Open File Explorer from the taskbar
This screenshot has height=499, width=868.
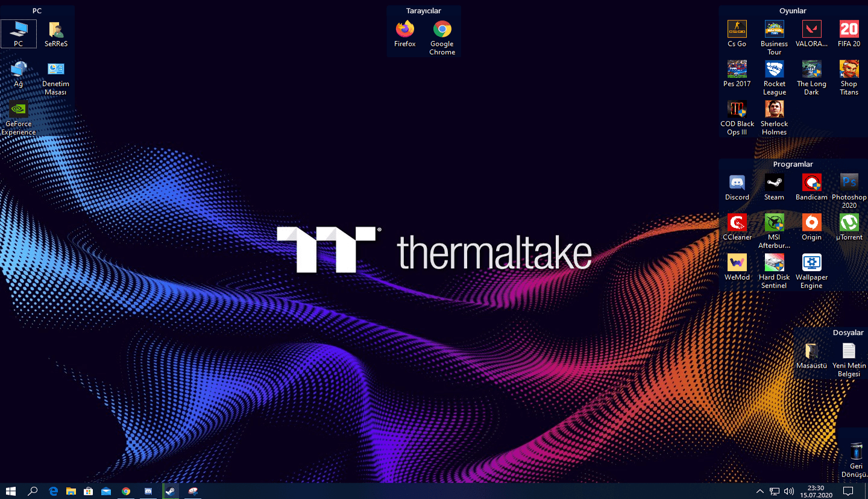tap(71, 491)
